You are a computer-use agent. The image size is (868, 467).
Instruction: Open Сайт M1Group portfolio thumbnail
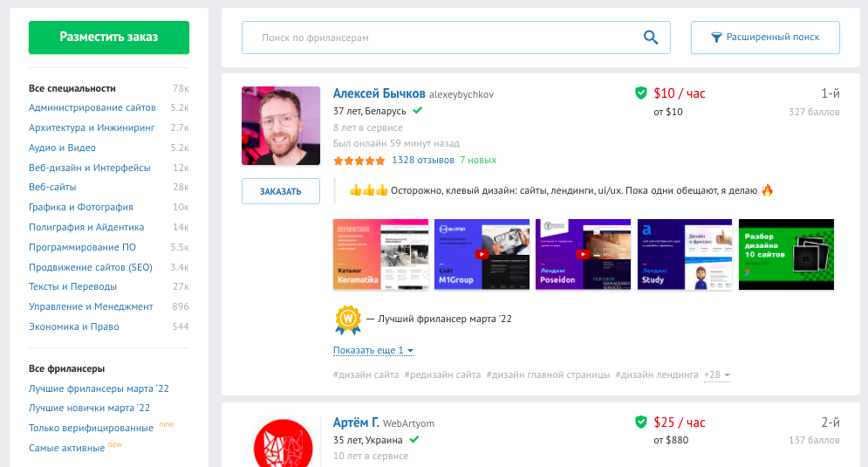[x=482, y=254]
